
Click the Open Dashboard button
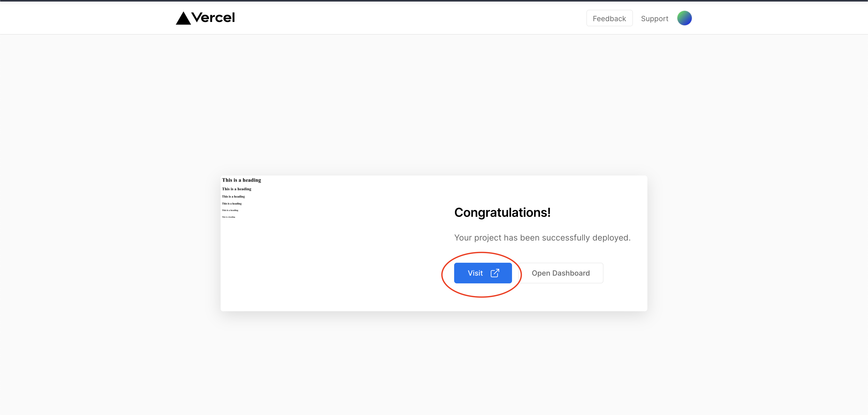[x=561, y=273]
